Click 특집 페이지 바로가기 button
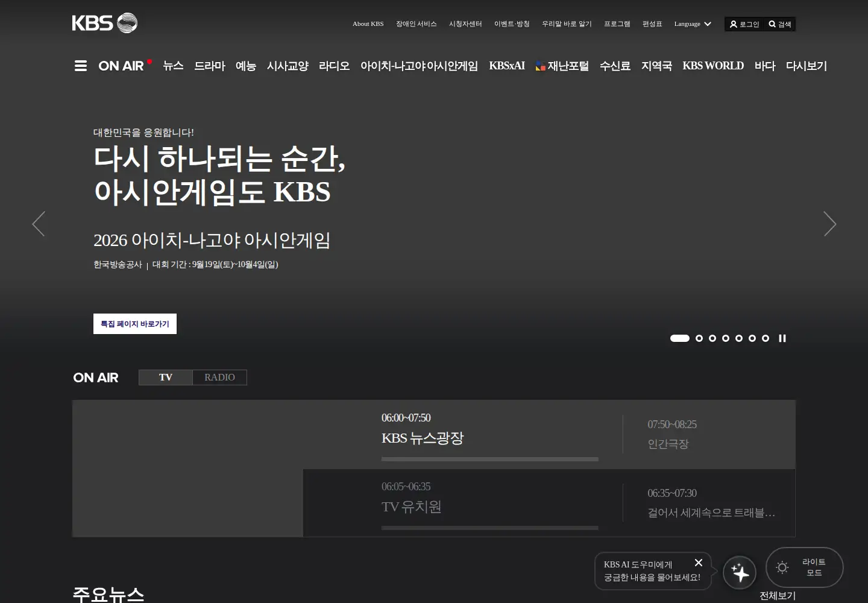868x603 pixels. 135,324
